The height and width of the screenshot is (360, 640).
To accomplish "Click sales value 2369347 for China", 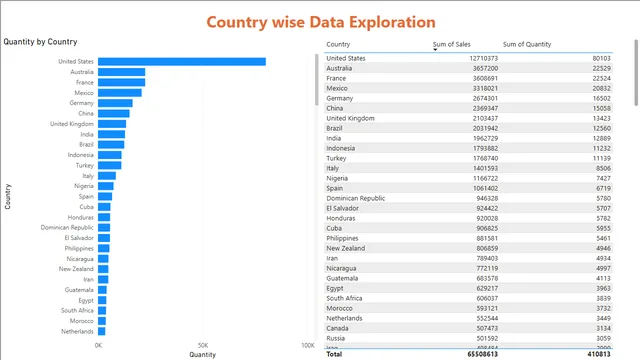I will [485, 108].
